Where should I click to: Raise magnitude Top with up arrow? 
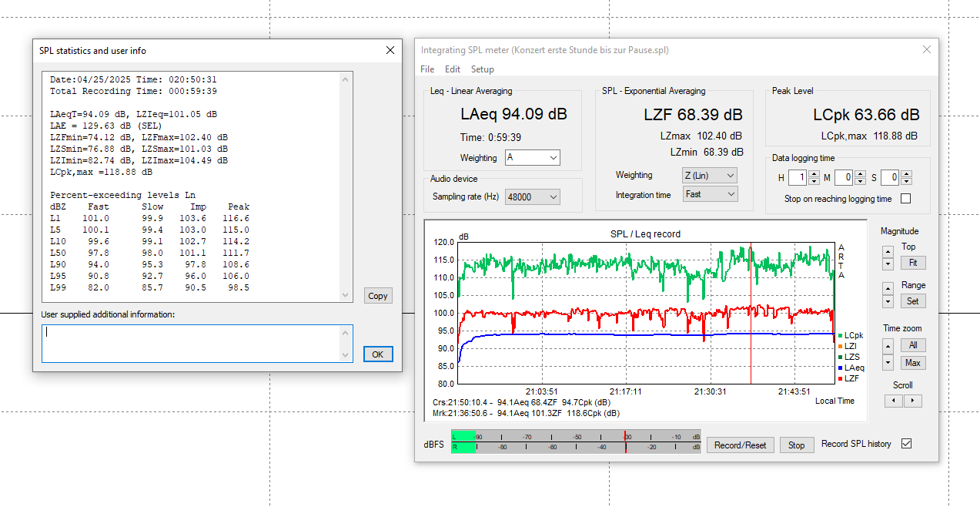pyautogui.click(x=888, y=251)
